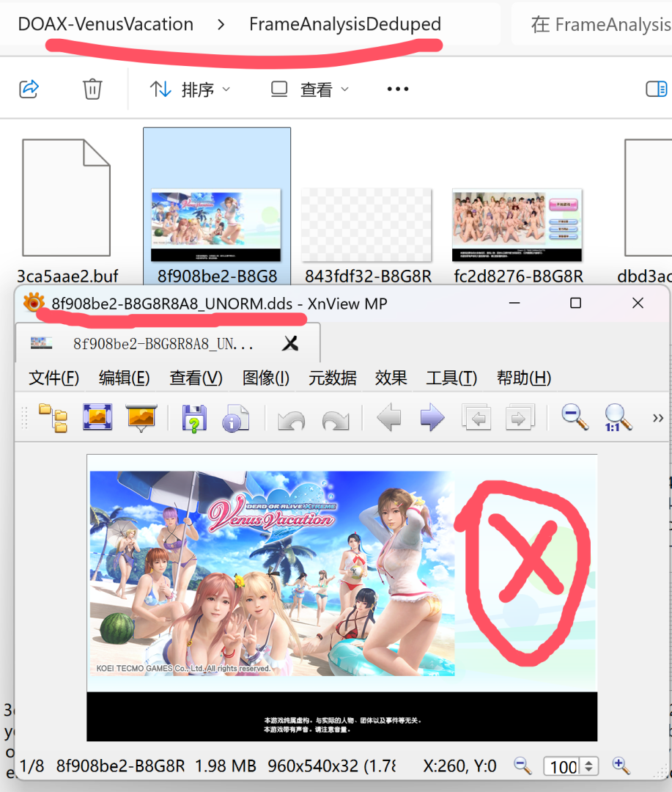Viewport: 672px width, 792px height.
Task: Click FrameAnalysisDeduped in the address breadcrumb
Action: (345, 23)
